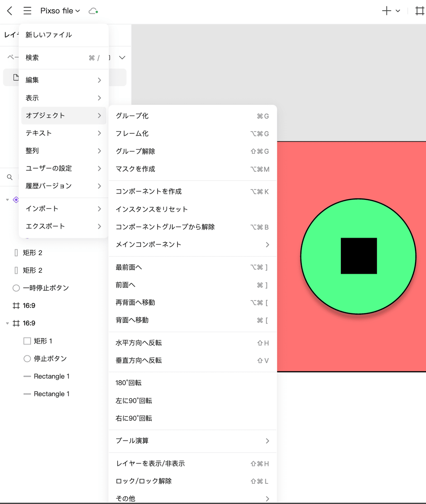Choose コンポーネントを作成 menu item

[x=192, y=191]
